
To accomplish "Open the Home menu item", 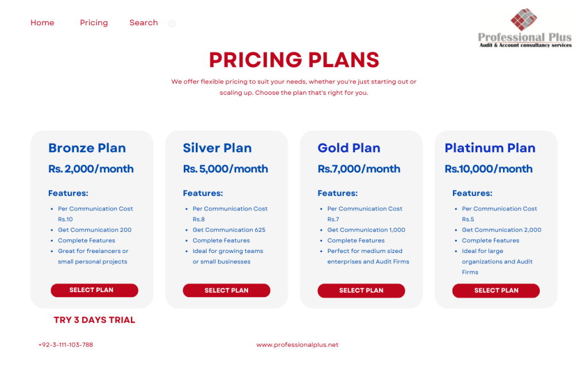I will 42,23.
